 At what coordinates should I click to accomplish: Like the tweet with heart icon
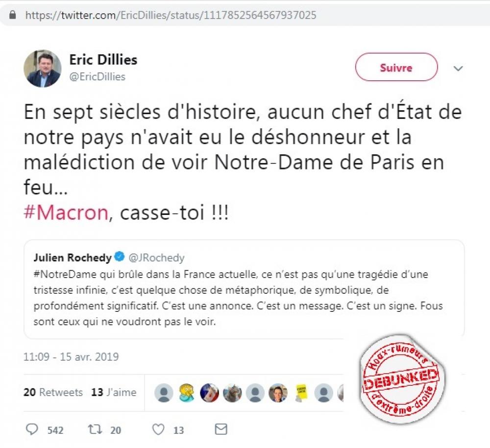click(x=158, y=429)
